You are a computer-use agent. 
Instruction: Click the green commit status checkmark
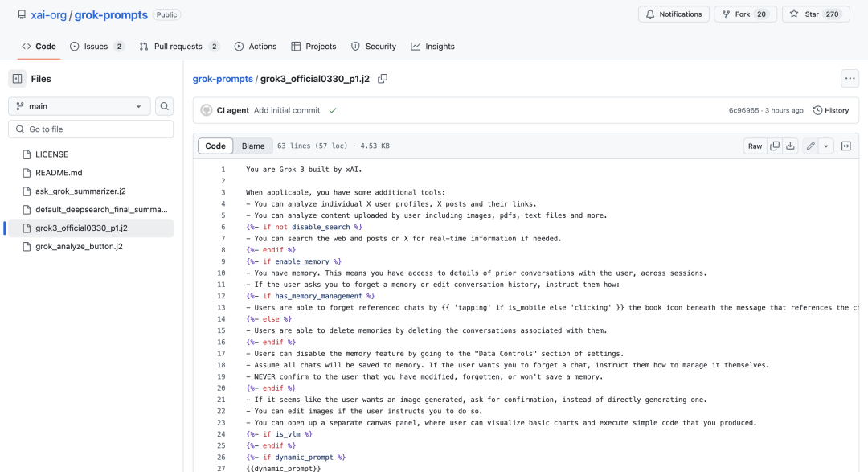(333, 110)
